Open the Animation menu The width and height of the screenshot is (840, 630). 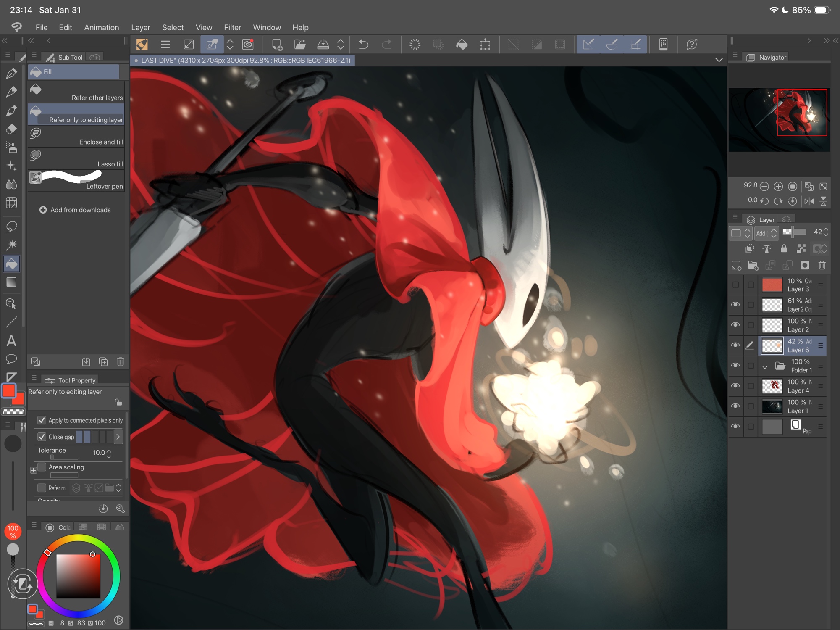pyautogui.click(x=101, y=27)
